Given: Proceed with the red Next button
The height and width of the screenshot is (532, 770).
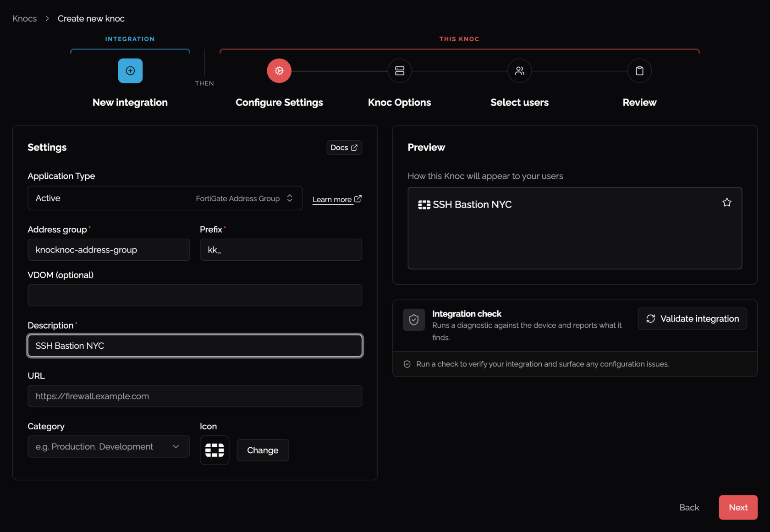Looking at the screenshot, I should point(738,507).
